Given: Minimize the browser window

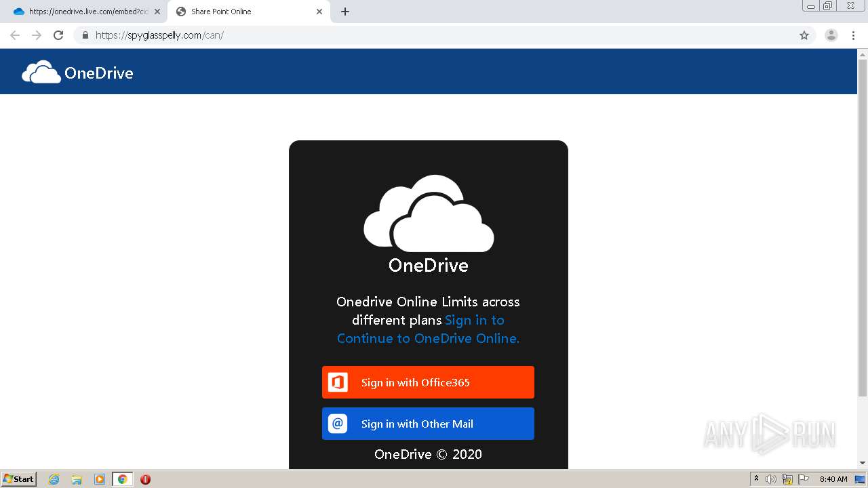Looking at the screenshot, I should 811,5.
